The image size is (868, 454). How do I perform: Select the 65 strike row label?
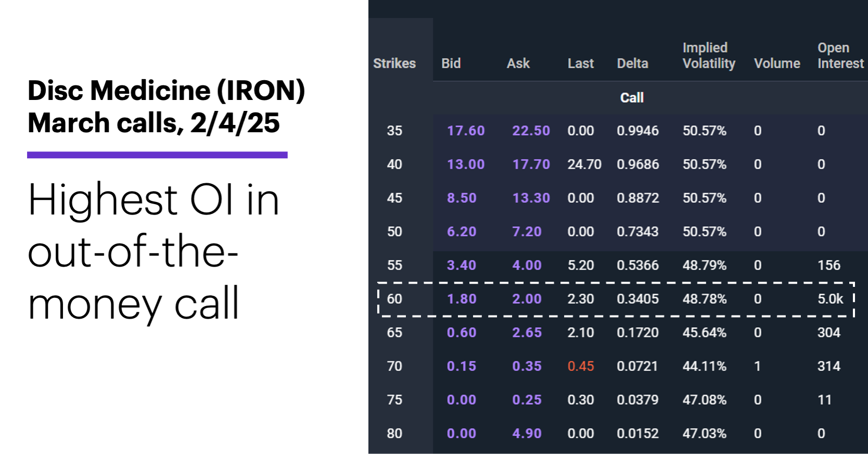point(394,333)
